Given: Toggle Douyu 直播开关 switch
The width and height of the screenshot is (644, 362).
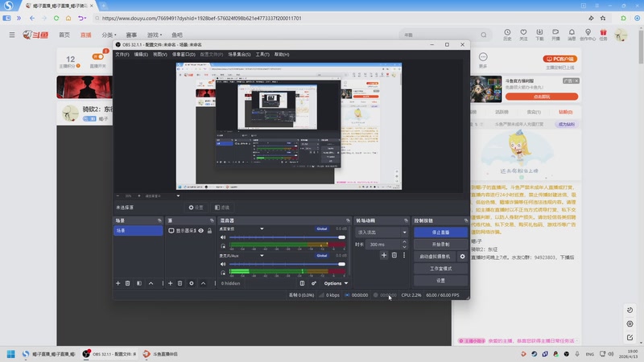Looking at the screenshot, I should click(97, 56).
